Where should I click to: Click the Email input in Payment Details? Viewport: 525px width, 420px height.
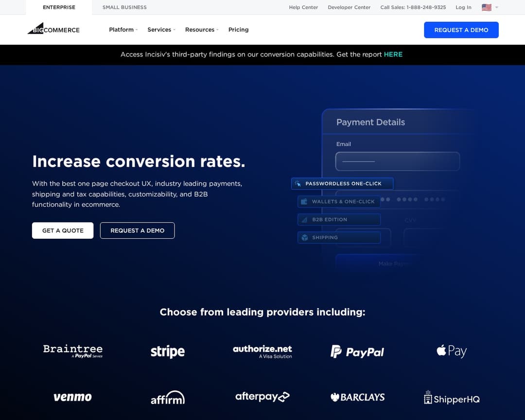[x=398, y=161]
